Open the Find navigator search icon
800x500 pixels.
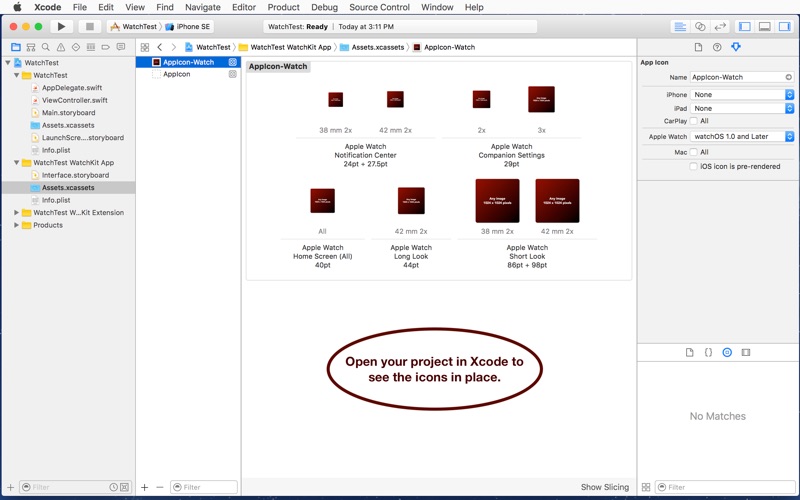tap(46, 47)
